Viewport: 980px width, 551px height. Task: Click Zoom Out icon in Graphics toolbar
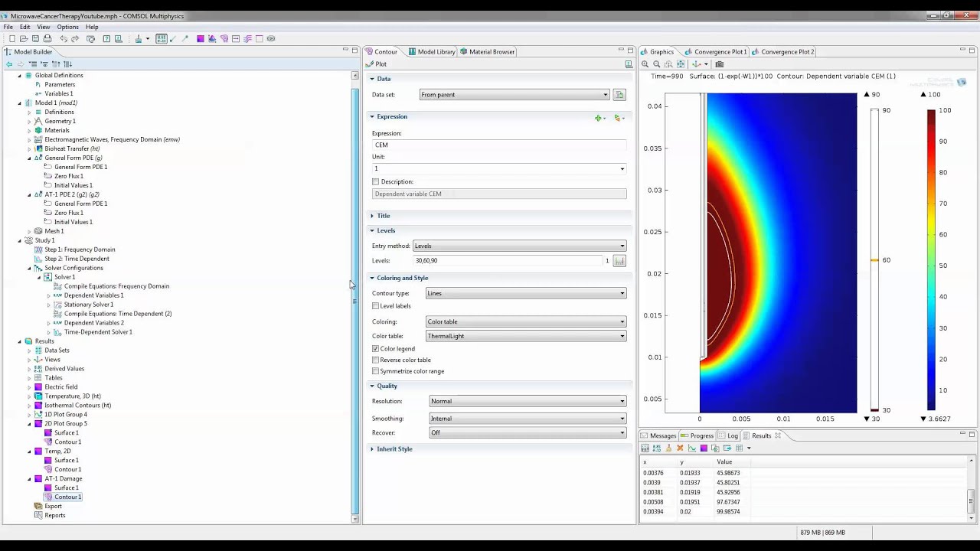(656, 64)
